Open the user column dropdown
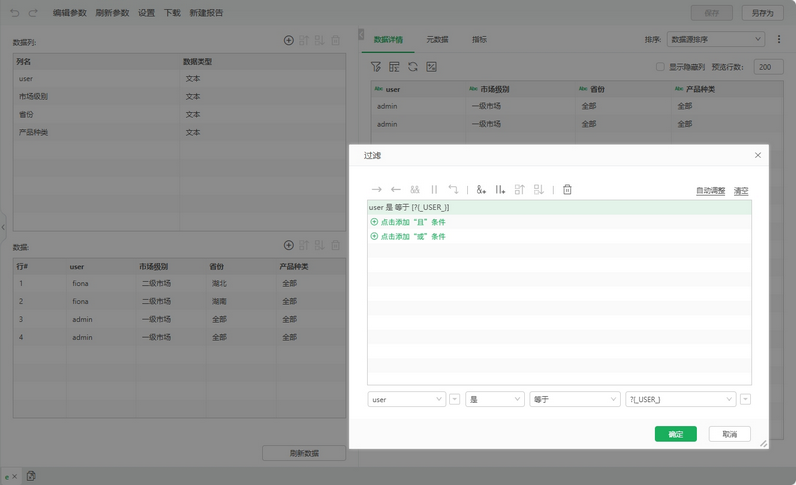The width and height of the screenshot is (796, 485). 406,399
